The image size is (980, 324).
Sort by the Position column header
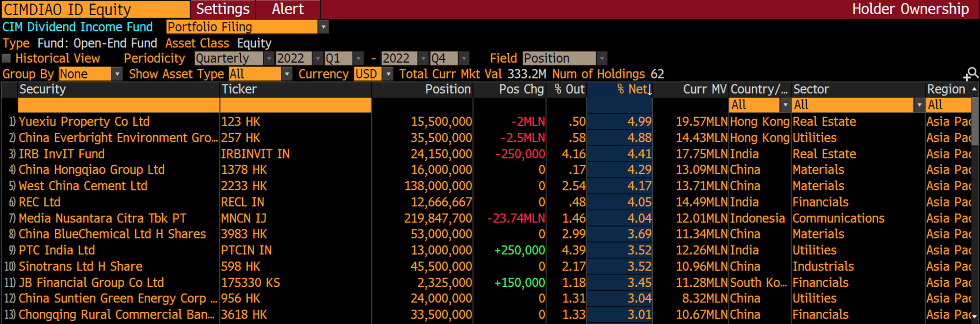pos(422,89)
